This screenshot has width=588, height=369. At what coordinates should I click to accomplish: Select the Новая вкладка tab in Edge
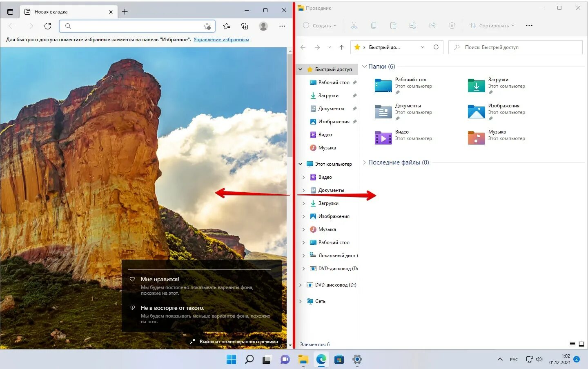(69, 12)
